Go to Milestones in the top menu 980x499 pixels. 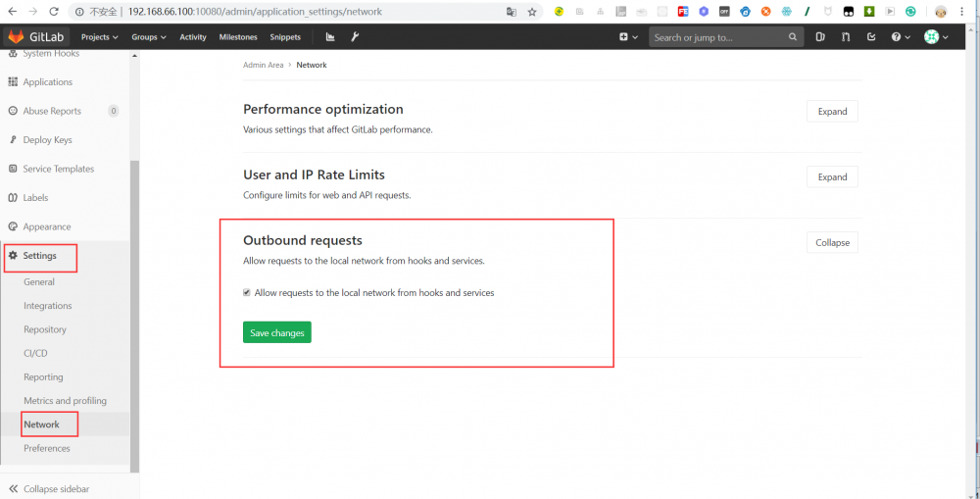click(238, 37)
